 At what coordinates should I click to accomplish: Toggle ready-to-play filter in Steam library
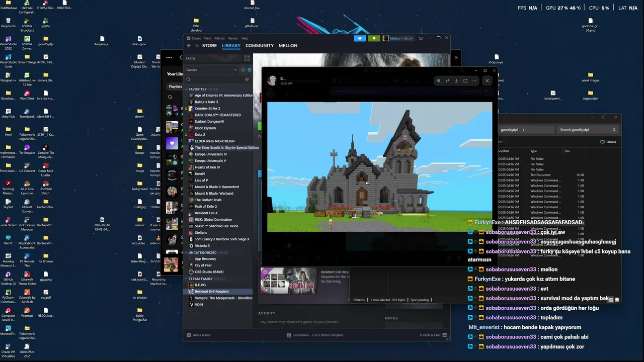coord(250,70)
